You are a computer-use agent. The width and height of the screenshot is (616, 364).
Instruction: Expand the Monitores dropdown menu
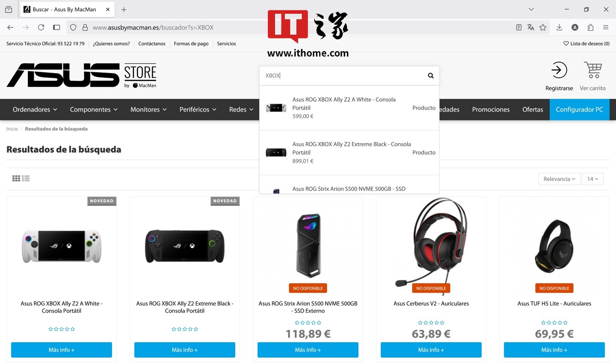click(148, 109)
